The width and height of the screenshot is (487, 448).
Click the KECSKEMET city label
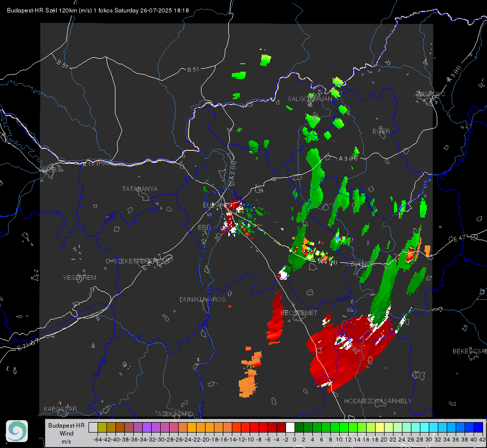point(299,313)
